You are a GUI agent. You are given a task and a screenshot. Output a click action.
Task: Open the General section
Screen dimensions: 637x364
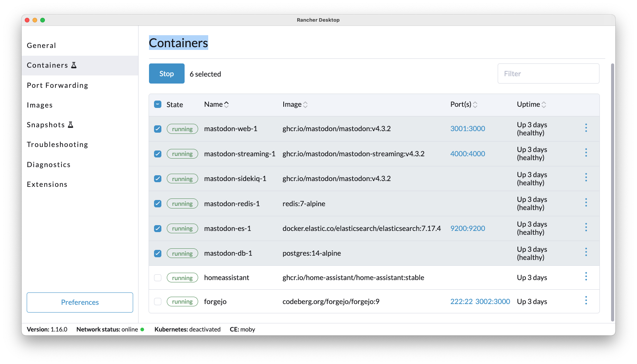[x=80, y=45]
